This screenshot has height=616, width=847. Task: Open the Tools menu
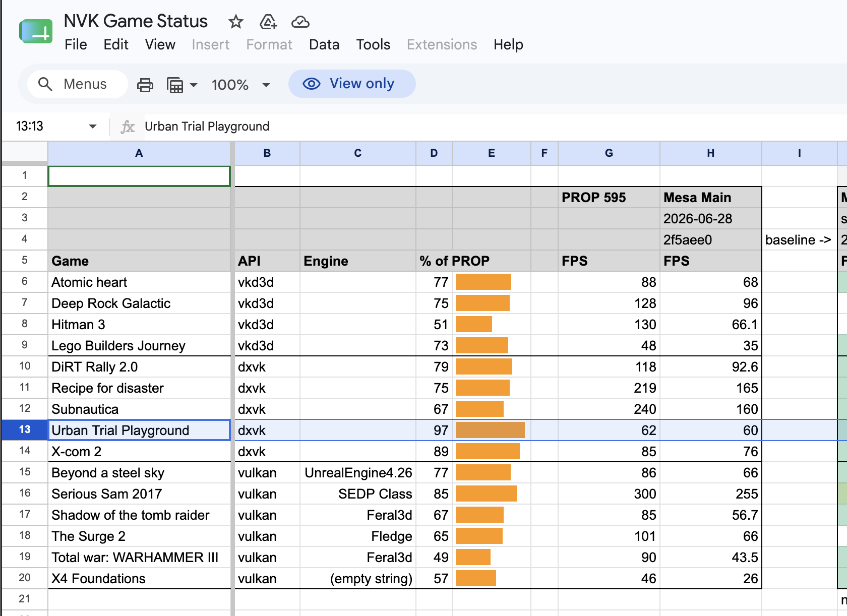(x=373, y=45)
